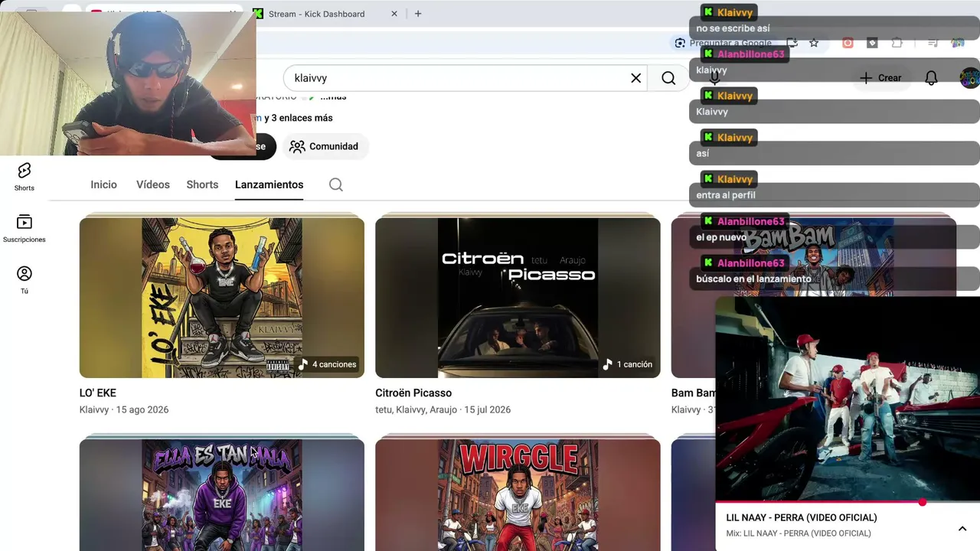This screenshot has width=980, height=551.
Task: Click 'Mix: LIL NAAY - PERRA' subtitle
Action: tap(799, 533)
